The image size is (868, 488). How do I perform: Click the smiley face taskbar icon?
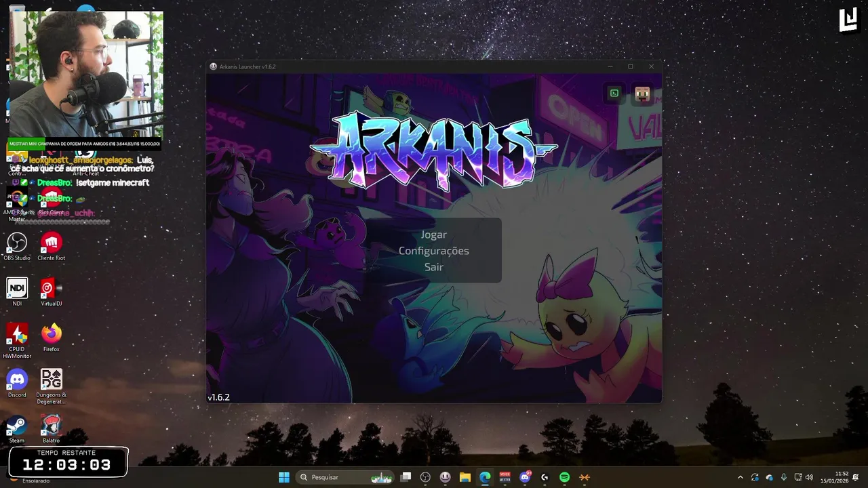446,477
